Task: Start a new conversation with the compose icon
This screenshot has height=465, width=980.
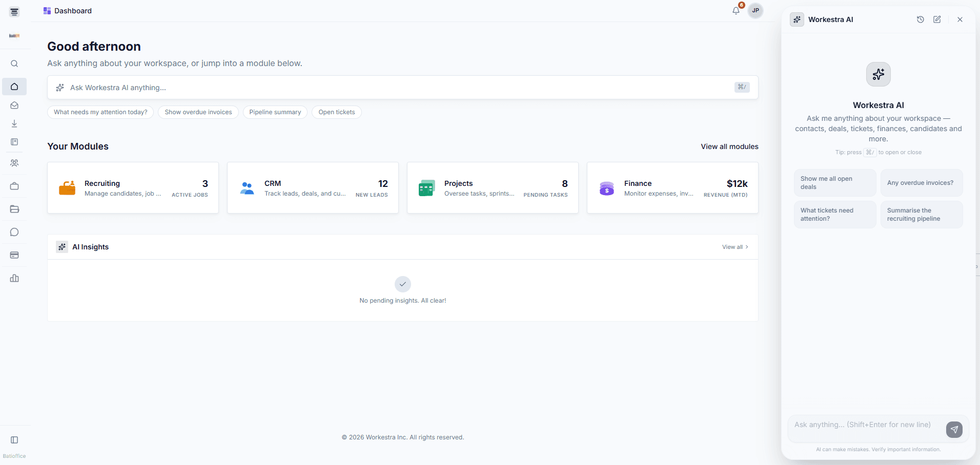Action: click(x=937, y=19)
